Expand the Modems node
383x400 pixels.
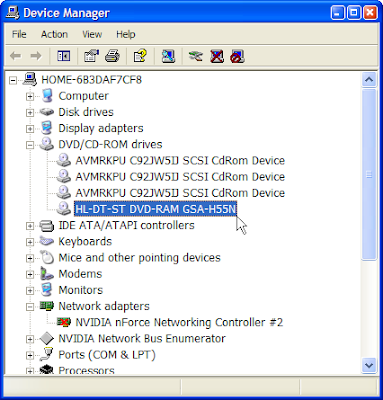(30, 274)
